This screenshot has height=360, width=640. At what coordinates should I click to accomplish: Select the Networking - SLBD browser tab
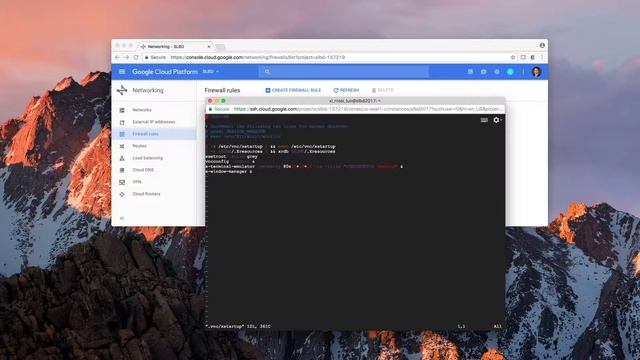(175, 47)
